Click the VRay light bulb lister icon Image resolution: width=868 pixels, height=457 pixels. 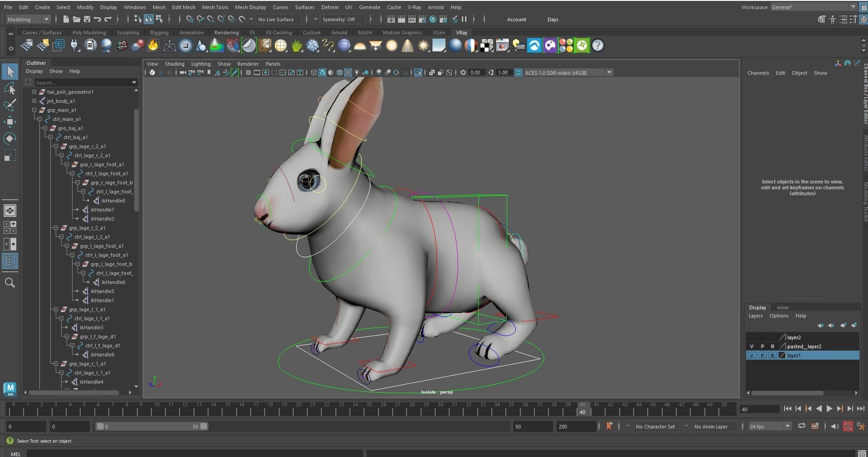point(518,45)
